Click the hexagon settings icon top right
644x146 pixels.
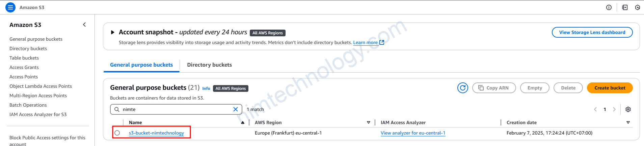coord(638,7)
